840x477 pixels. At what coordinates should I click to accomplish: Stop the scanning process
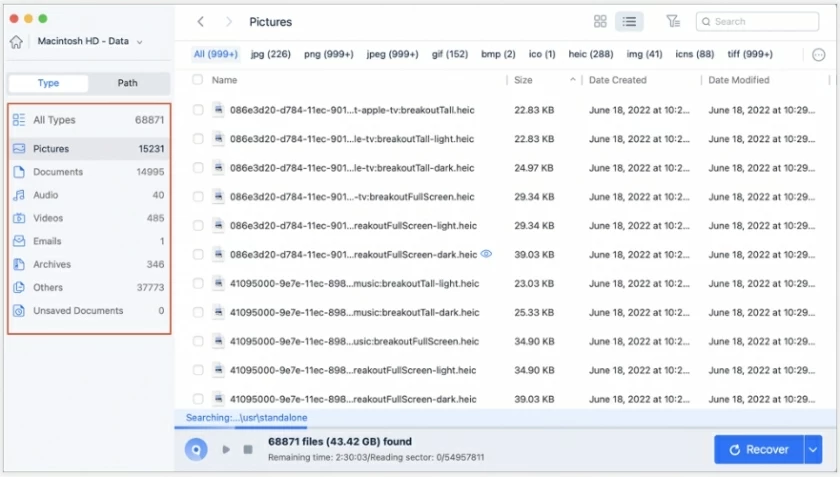[x=248, y=449]
